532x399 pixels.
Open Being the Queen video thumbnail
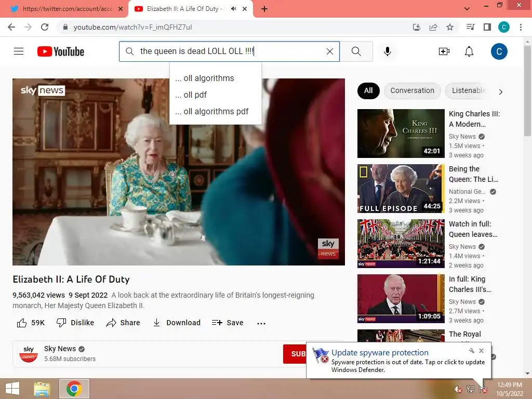(401, 188)
